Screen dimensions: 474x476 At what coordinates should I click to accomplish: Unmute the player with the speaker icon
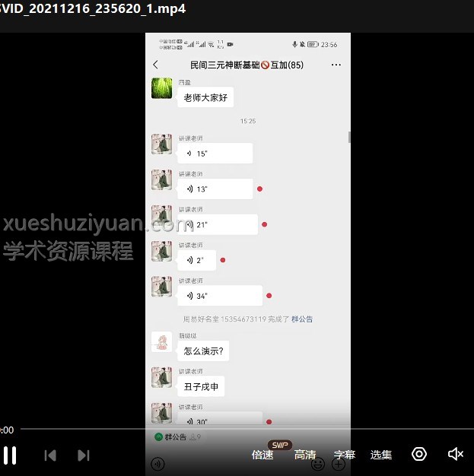[x=455, y=454]
